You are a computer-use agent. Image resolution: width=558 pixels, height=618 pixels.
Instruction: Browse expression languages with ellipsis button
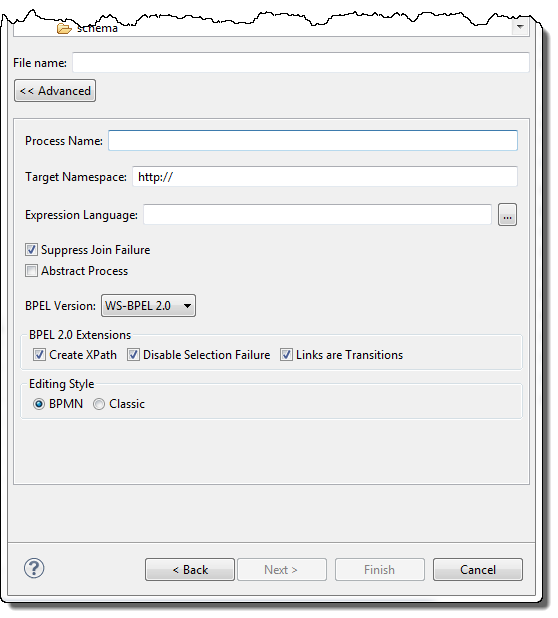tap(507, 214)
